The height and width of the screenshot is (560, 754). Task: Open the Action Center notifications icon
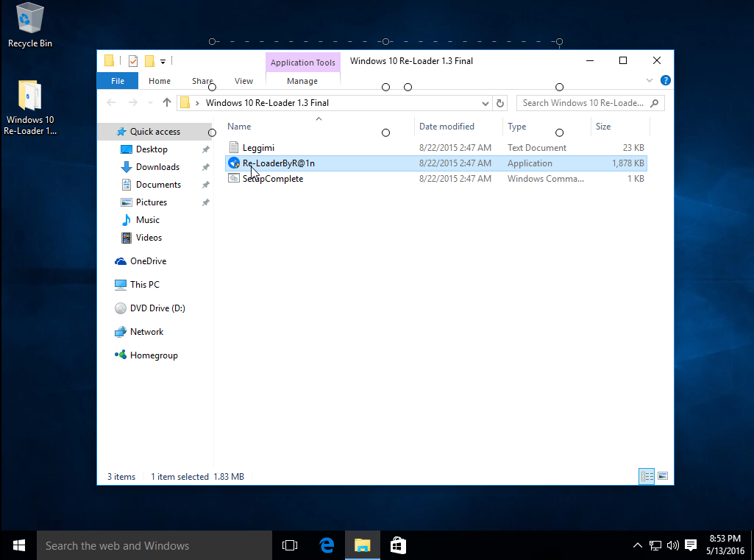click(x=691, y=545)
